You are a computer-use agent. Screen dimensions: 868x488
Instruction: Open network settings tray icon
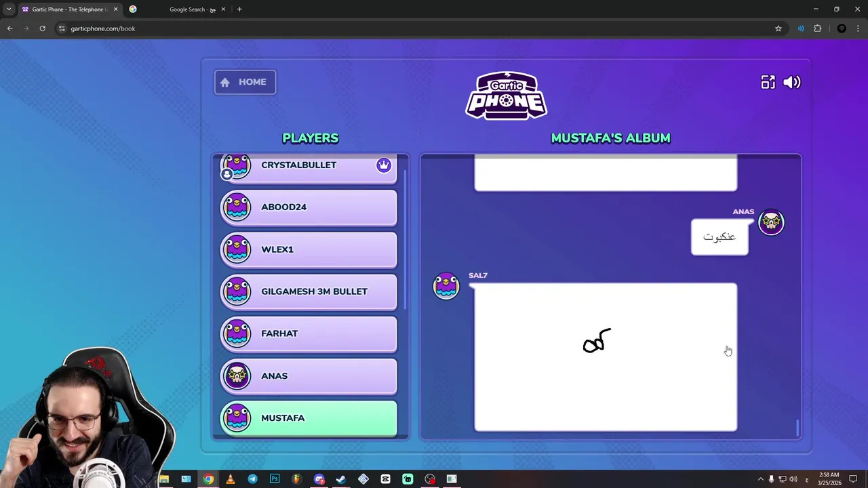pyautogui.click(x=782, y=479)
